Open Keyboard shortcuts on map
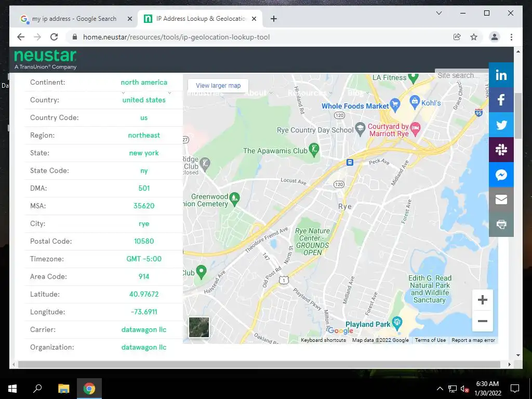The image size is (532, 399). [323, 340]
